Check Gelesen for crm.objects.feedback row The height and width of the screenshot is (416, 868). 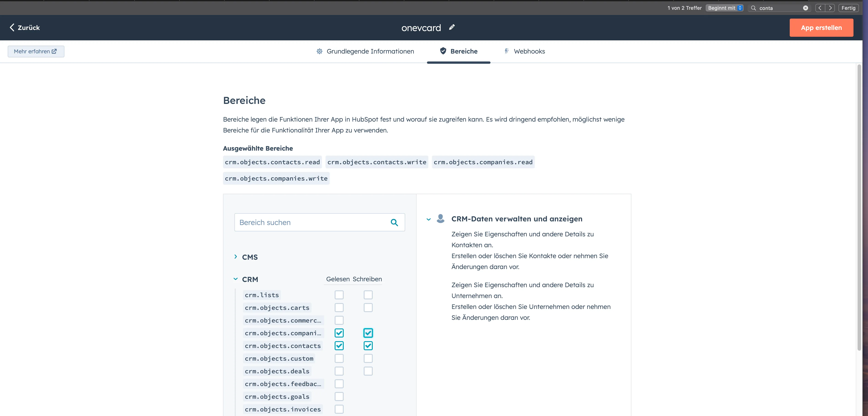click(x=339, y=384)
